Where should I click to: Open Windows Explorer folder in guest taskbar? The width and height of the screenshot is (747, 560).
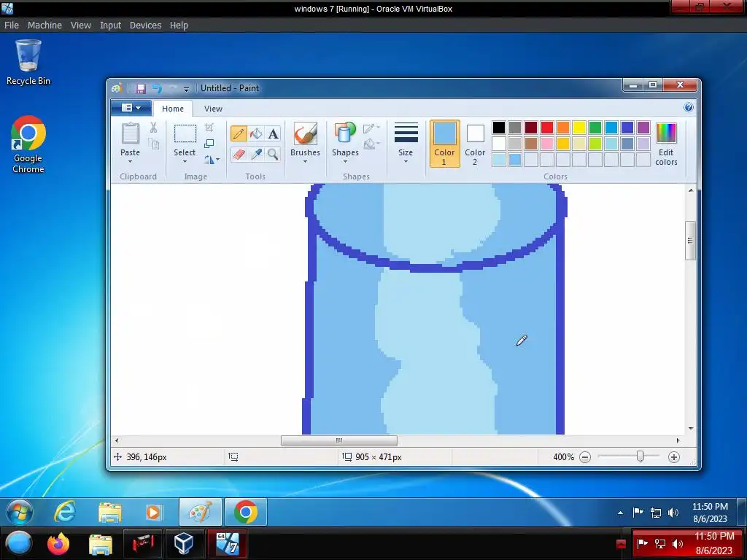(x=110, y=512)
